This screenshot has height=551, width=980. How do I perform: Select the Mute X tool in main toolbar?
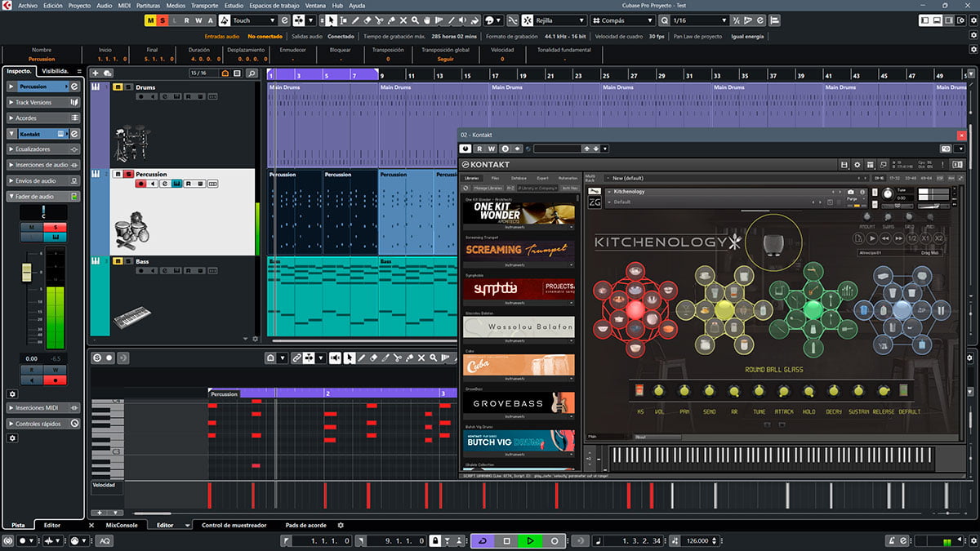point(404,20)
